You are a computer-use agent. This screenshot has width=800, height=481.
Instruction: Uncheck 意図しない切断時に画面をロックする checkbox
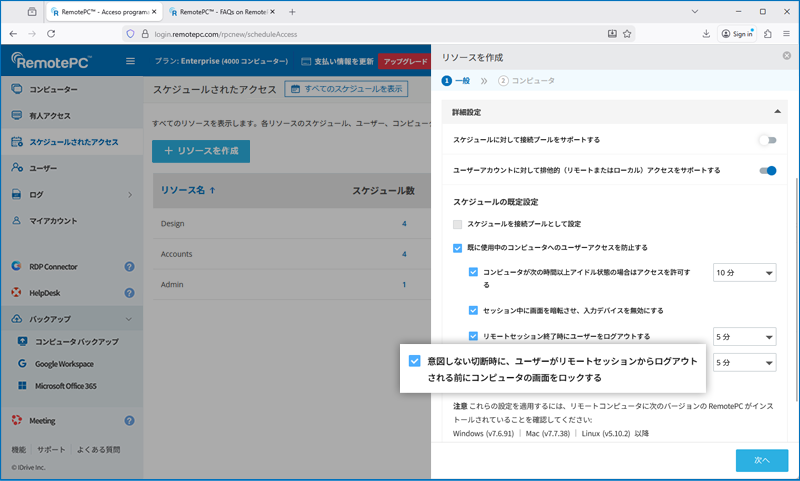coord(415,361)
